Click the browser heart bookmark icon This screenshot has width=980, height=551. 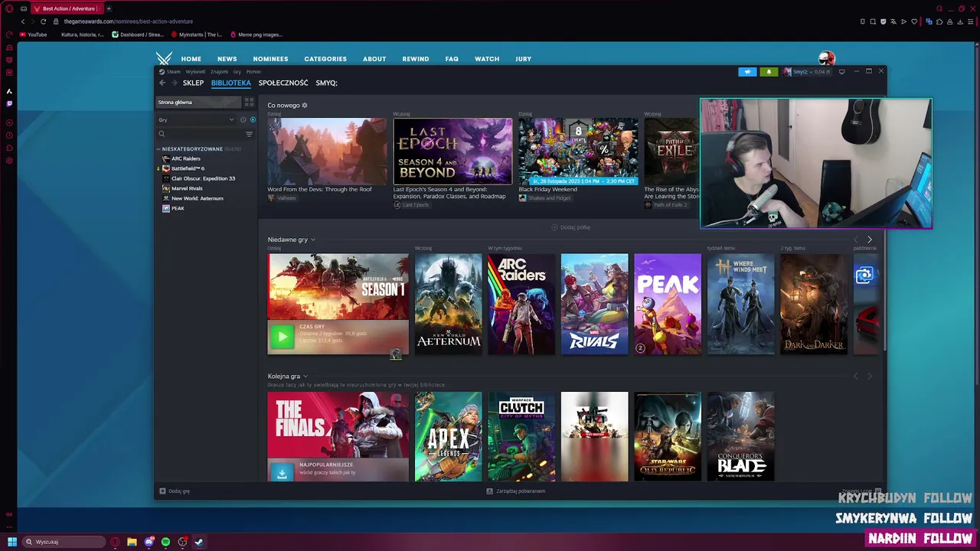point(913,21)
